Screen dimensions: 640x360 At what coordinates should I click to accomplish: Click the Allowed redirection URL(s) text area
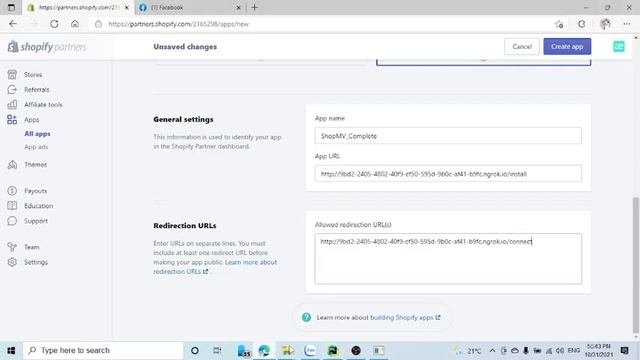click(x=448, y=259)
